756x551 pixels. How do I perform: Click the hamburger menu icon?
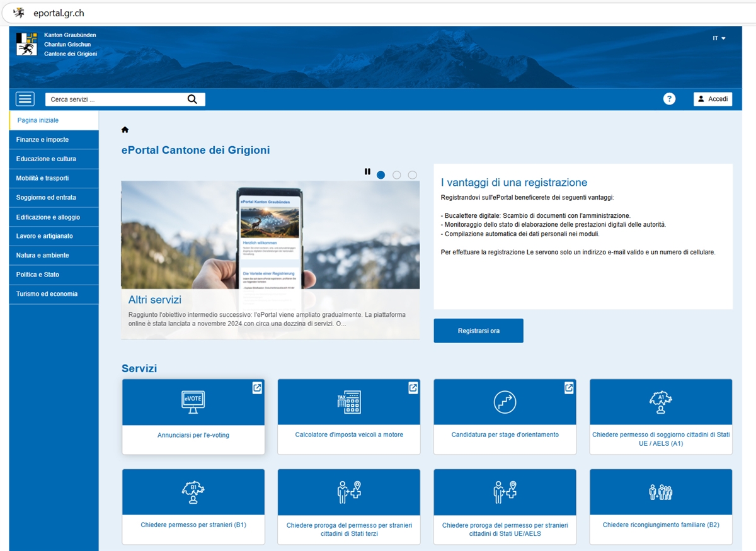tap(25, 99)
